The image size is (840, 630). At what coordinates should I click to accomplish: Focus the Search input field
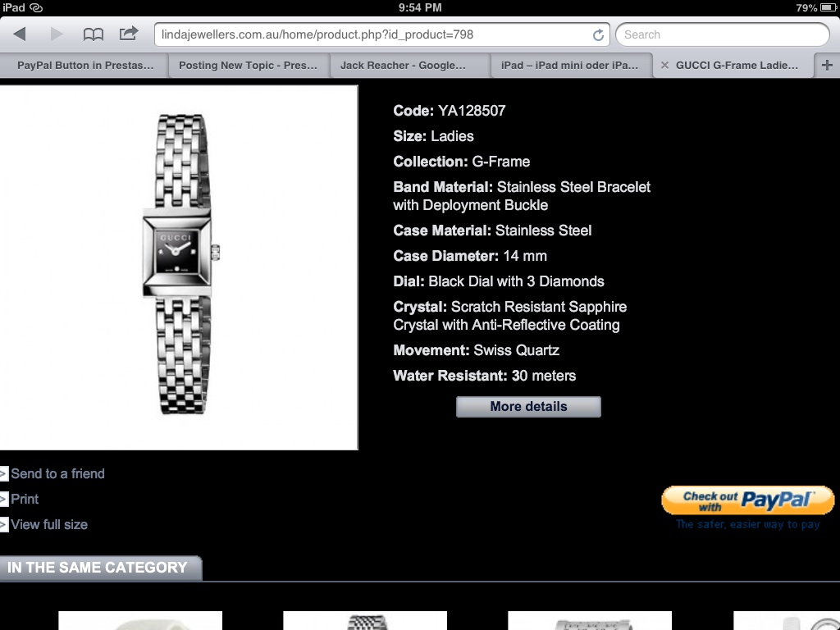pos(723,34)
